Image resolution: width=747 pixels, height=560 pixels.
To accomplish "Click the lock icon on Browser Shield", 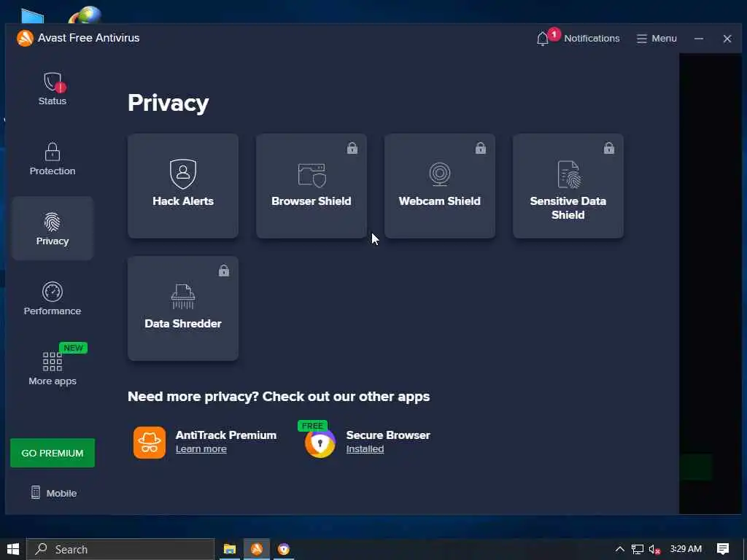I will (x=352, y=148).
